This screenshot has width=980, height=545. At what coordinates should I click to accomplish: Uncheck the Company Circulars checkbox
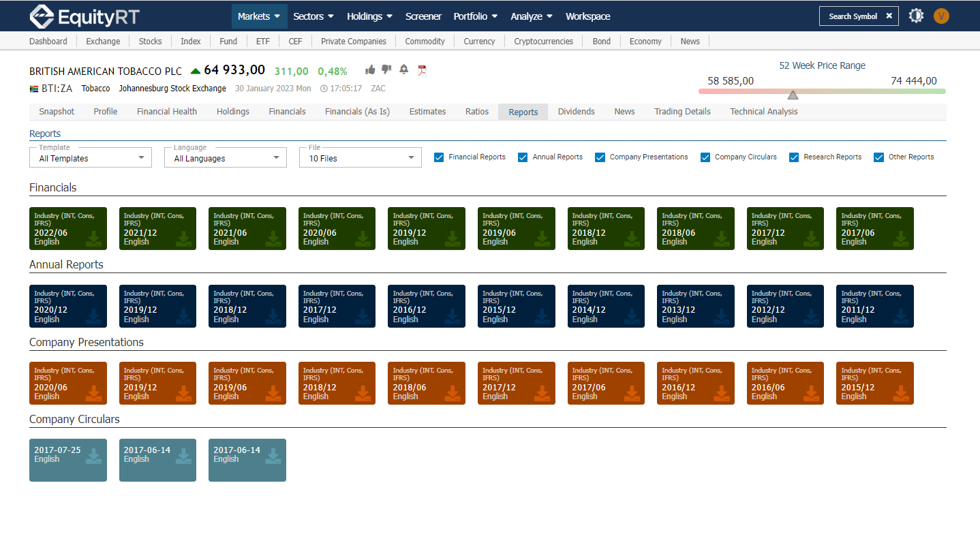[x=705, y=157]
